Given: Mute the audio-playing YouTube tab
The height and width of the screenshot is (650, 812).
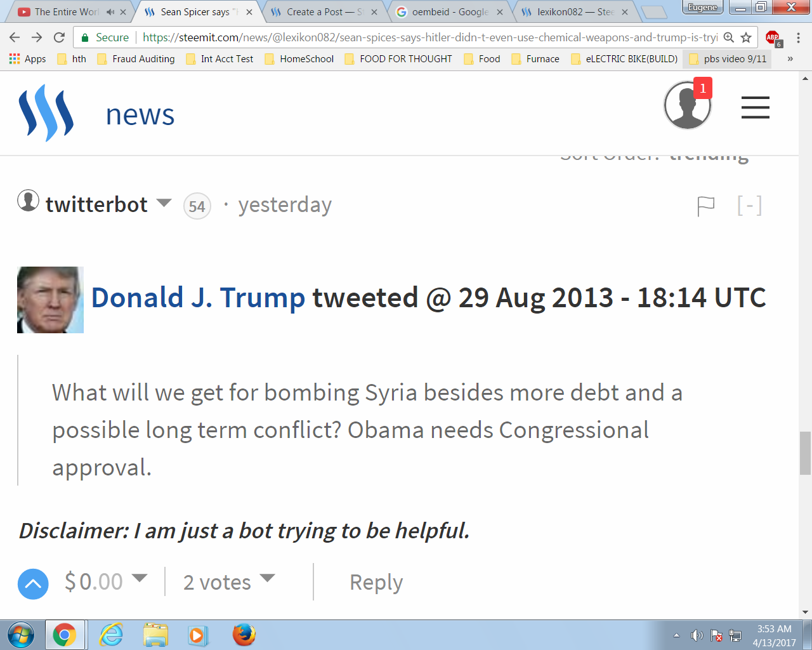Looking at the screenshot, I should [110, 12].
